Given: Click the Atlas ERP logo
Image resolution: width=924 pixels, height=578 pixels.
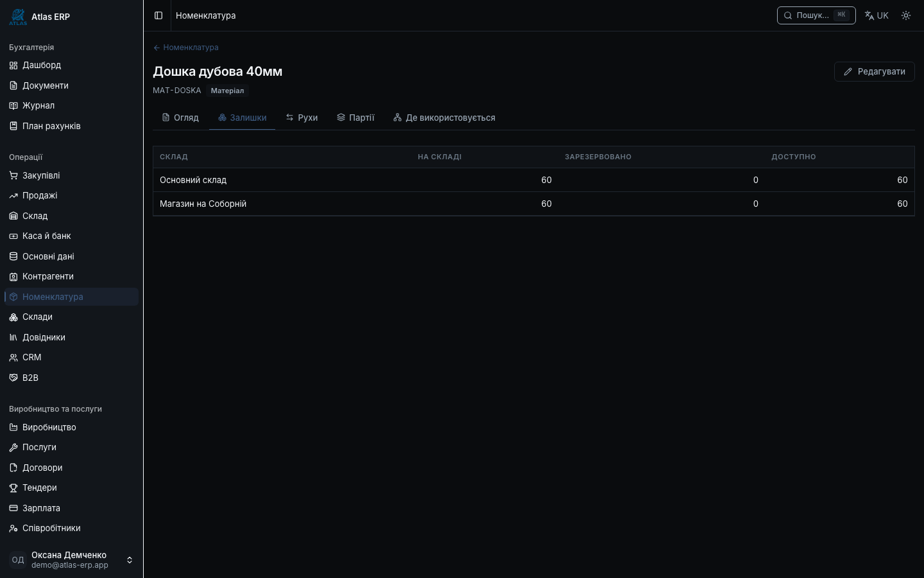Looking at the screenshot, I should point(18,17).
